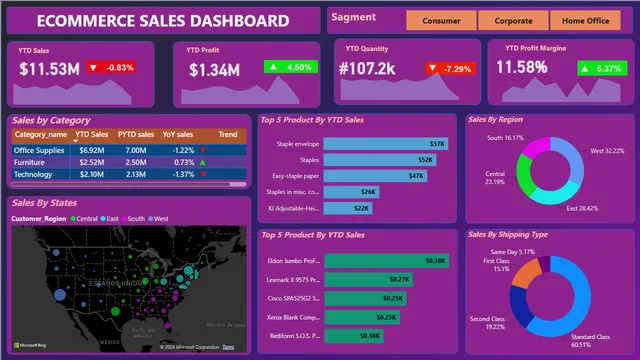
Task: Click the Profit Margin 5.37% indicator
Action: coord(602,69)
